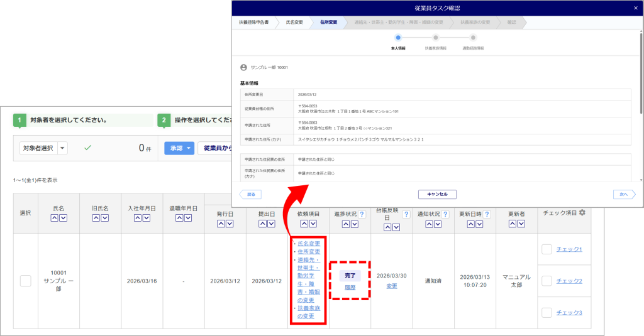Open the 履歴 link under 完了
This screenshot has width=644, height=336.
click(349, 287)
